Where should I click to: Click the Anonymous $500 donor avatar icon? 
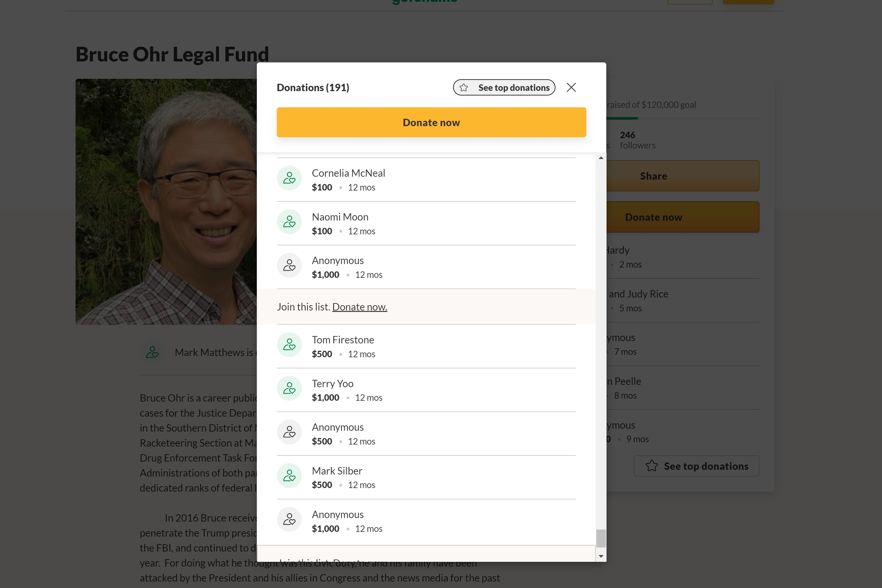pos(289,432)
